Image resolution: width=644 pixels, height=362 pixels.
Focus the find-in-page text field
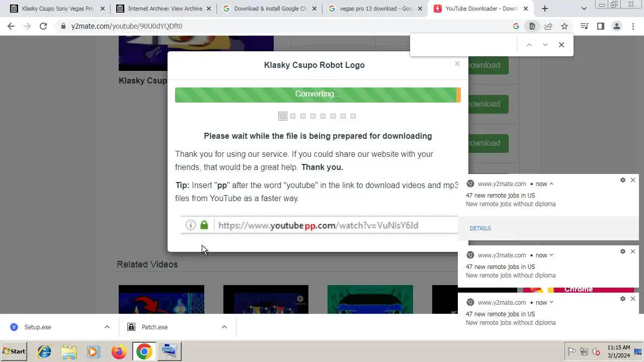pyautogui.click(x=464, y=45)
